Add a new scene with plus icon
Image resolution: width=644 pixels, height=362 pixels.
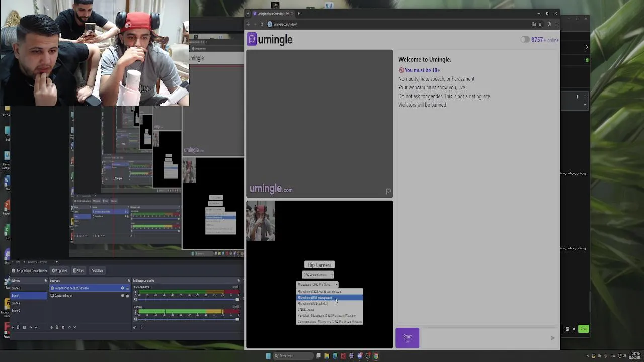13,327
